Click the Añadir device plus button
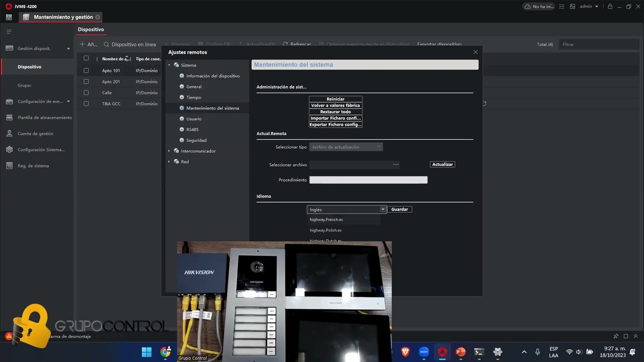 (x=89, y=44)
